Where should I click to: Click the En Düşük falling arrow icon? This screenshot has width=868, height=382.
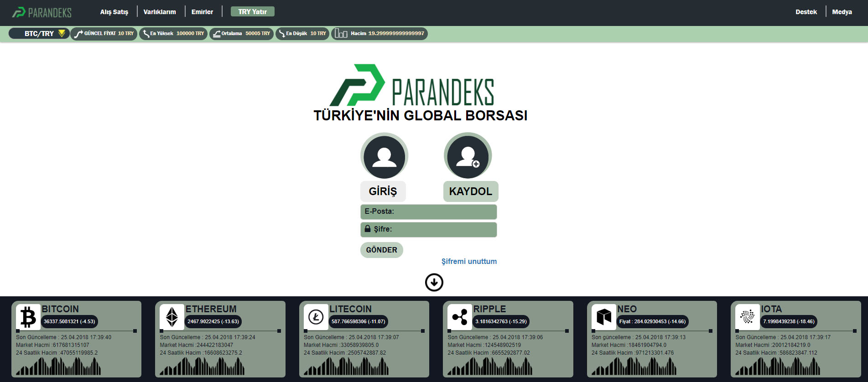[x=282, y=34]
